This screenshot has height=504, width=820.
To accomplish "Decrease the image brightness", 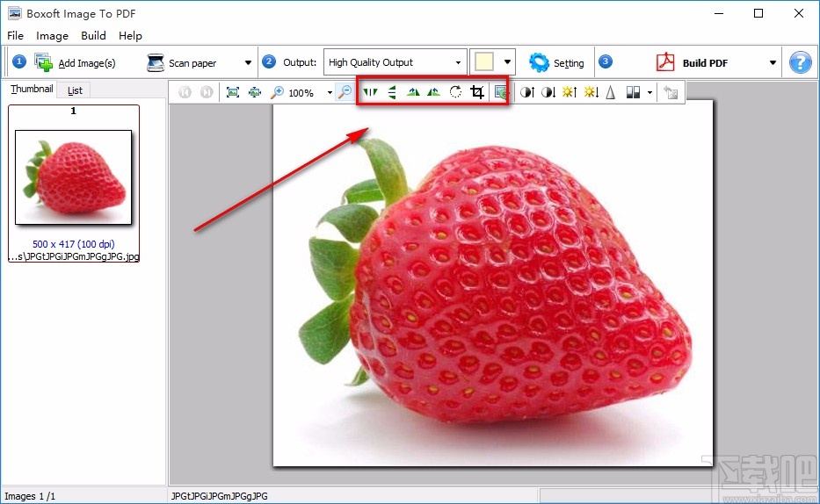I will (591, 92).
